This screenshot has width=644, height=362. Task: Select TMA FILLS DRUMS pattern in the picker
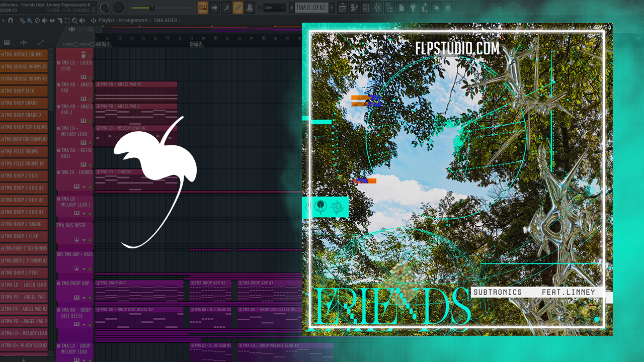24,151
